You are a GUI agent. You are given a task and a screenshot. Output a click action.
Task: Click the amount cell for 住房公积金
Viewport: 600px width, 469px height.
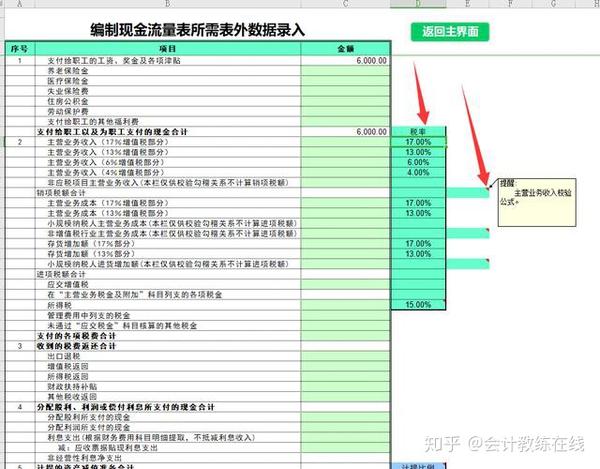pos(346,101)
